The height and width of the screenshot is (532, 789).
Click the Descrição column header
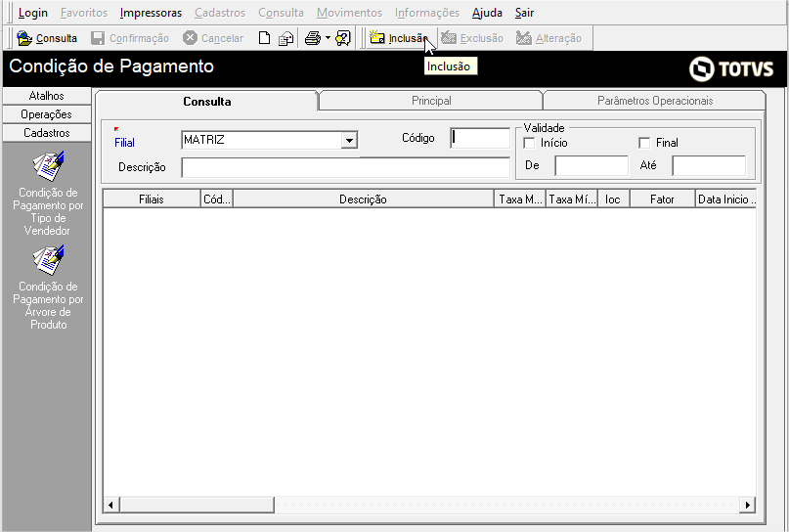(x=364, y=199)
